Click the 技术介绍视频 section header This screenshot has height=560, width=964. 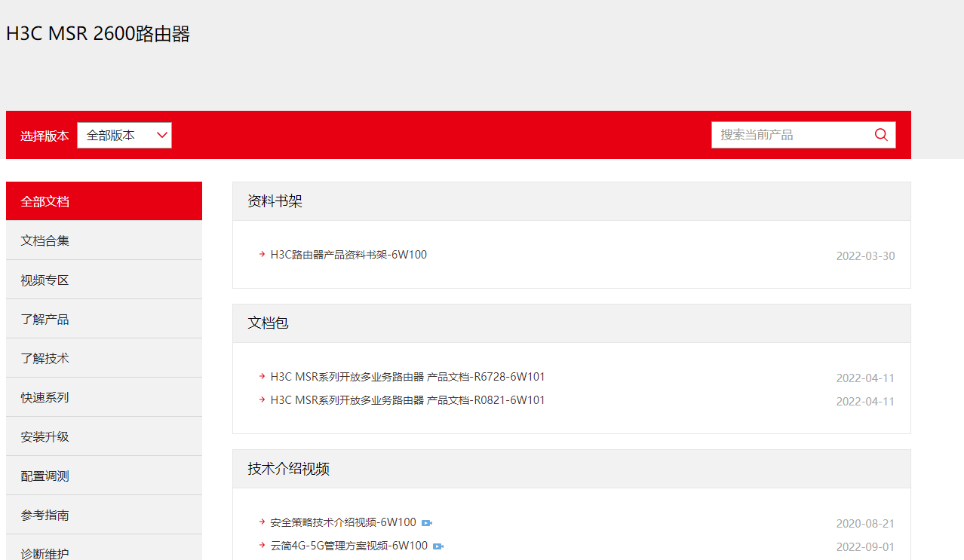point(572,469)
